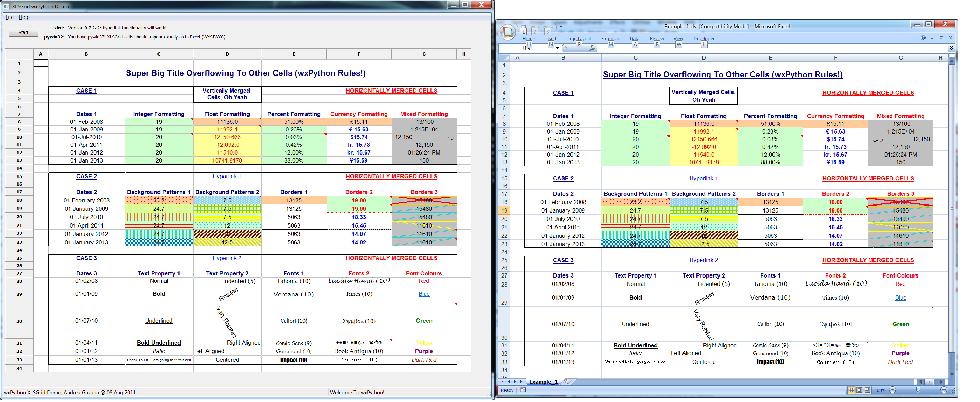Screen dimensions: 980x402
Task: Open Customize Quick Access Toolbar dropdown
Action: tap(561, 28)
